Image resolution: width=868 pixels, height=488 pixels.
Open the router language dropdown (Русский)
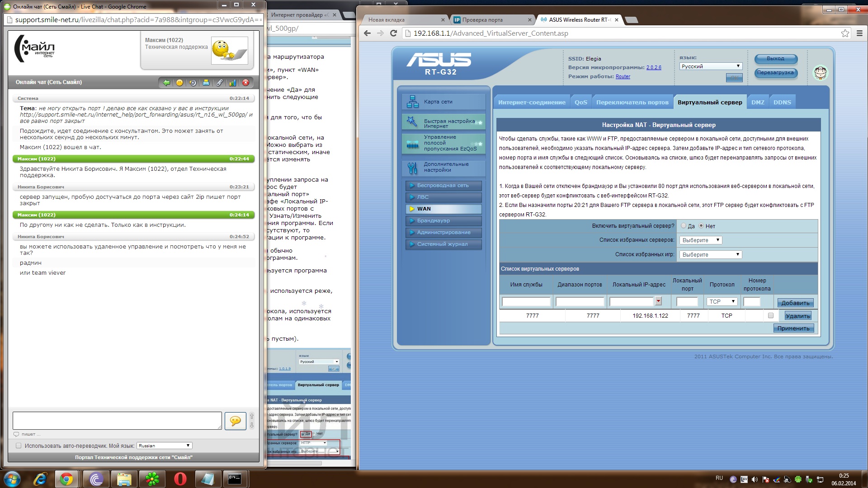coord(711,66)
